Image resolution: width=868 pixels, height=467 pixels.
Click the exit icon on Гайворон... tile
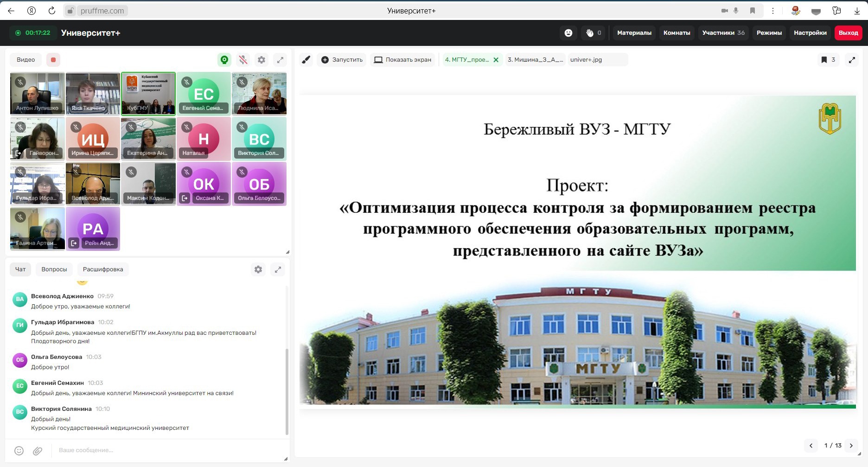[x=18, y=153]
